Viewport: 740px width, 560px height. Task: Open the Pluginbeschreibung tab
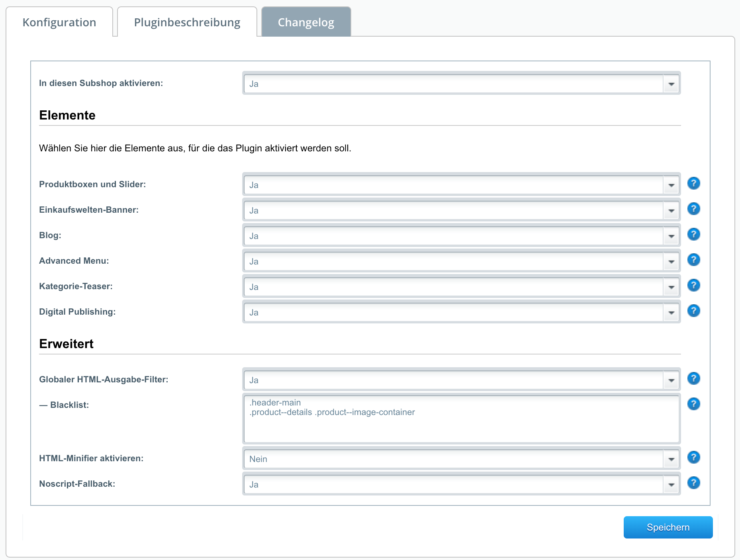tap(187, 22)
